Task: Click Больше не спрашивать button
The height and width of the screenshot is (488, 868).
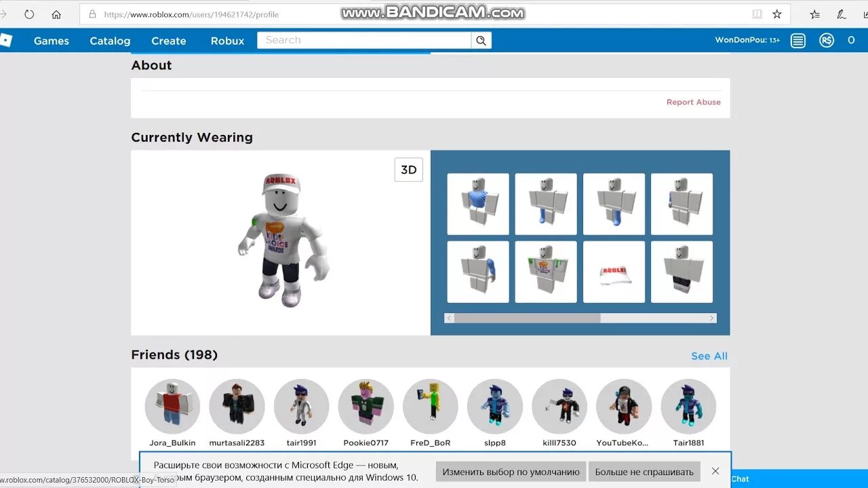Action: pyautogui.click(x=644, y=472)
